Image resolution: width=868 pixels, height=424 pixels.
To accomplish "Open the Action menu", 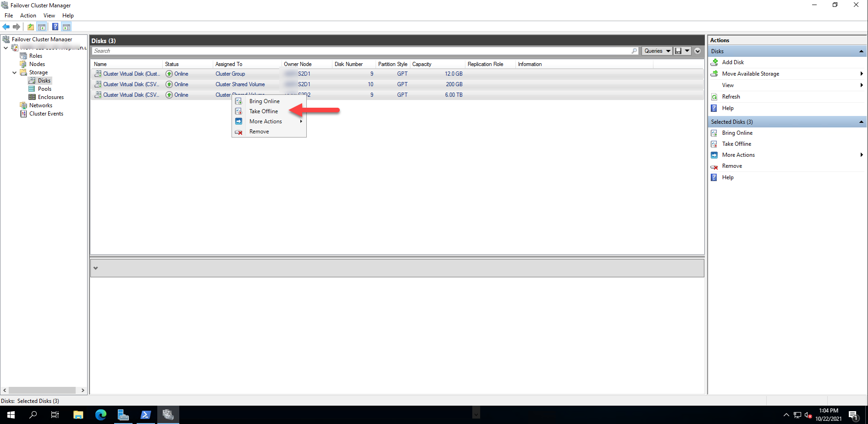I will point(28,16).
